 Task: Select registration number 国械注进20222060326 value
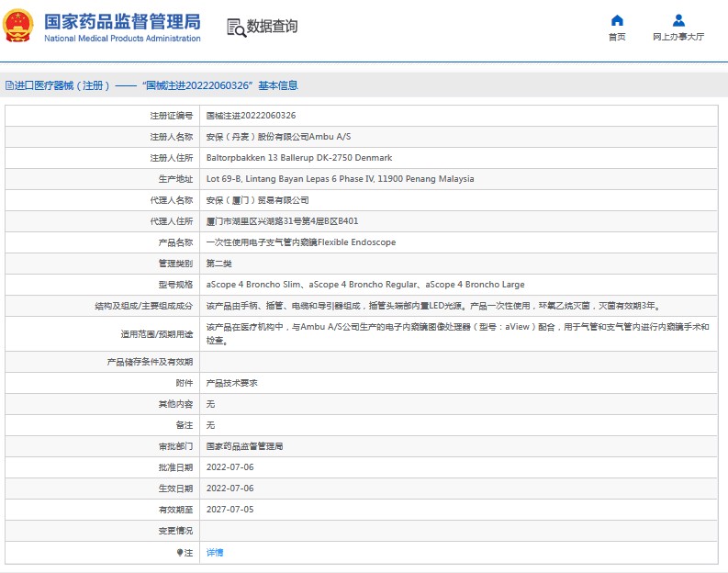pyautogui.click(x=251, y=116)
